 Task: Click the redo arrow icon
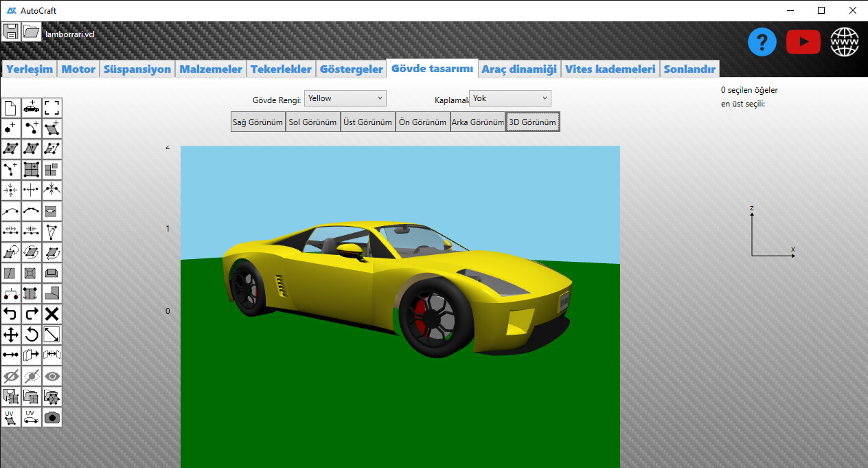[32, 314]
